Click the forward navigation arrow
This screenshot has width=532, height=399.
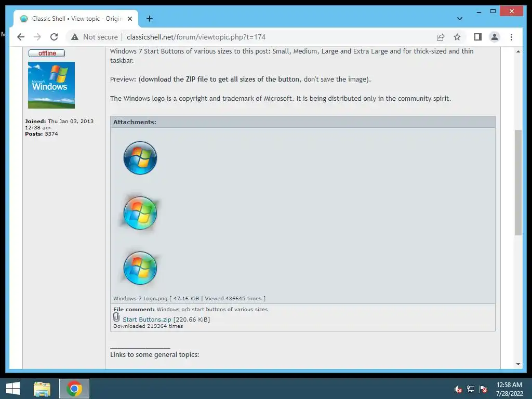(x=37, y=37)
